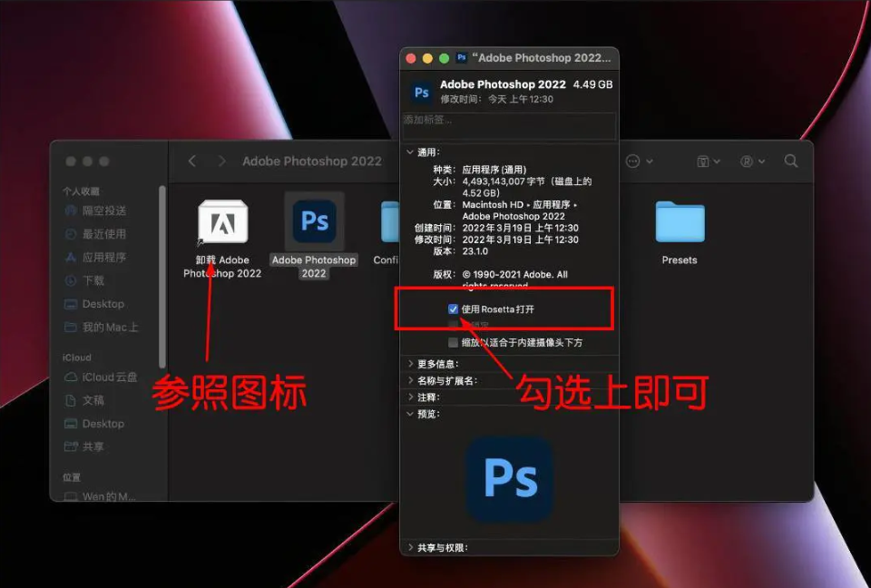Select the Adobe Photoshop 2022 app icon in Finder

[314, 221]
